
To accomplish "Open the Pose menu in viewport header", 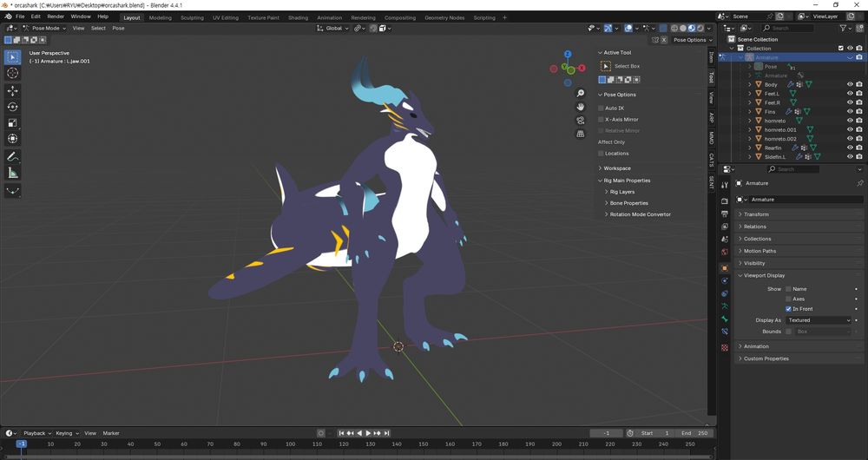I will [x=118, y=29].
